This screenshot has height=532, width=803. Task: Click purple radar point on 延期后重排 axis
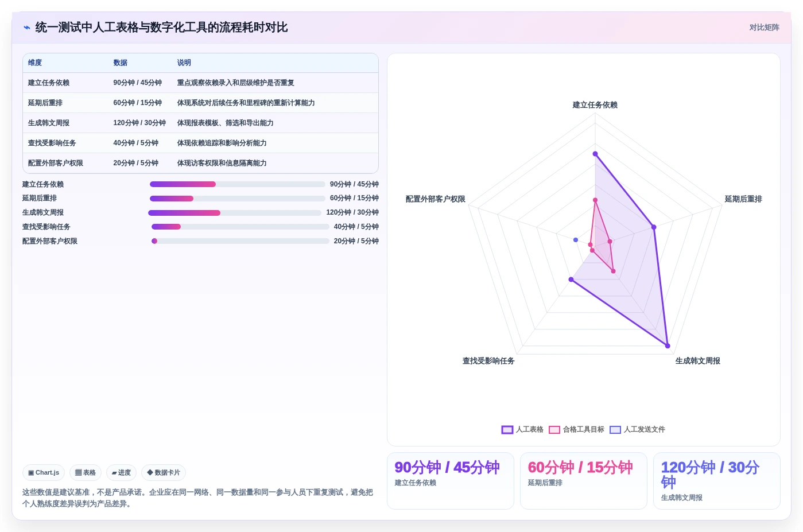(x=654, y=227)
